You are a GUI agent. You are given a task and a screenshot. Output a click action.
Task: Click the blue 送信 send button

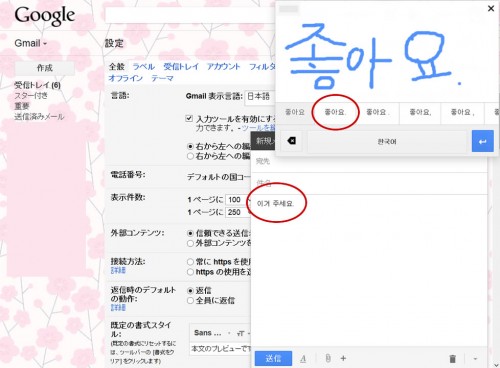[273, 359]
